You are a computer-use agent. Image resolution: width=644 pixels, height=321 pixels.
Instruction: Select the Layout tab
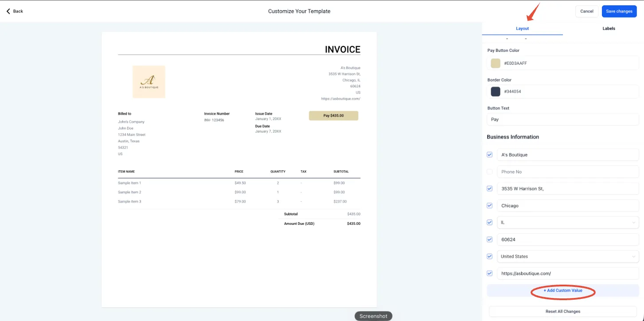(x=523, y=28)
